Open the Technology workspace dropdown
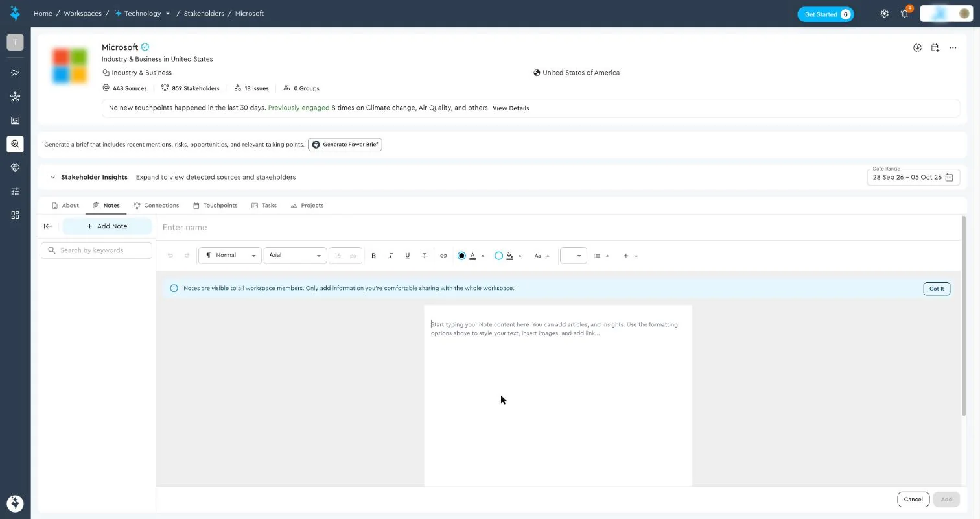The image size is (980, 519). click(168, 14)
